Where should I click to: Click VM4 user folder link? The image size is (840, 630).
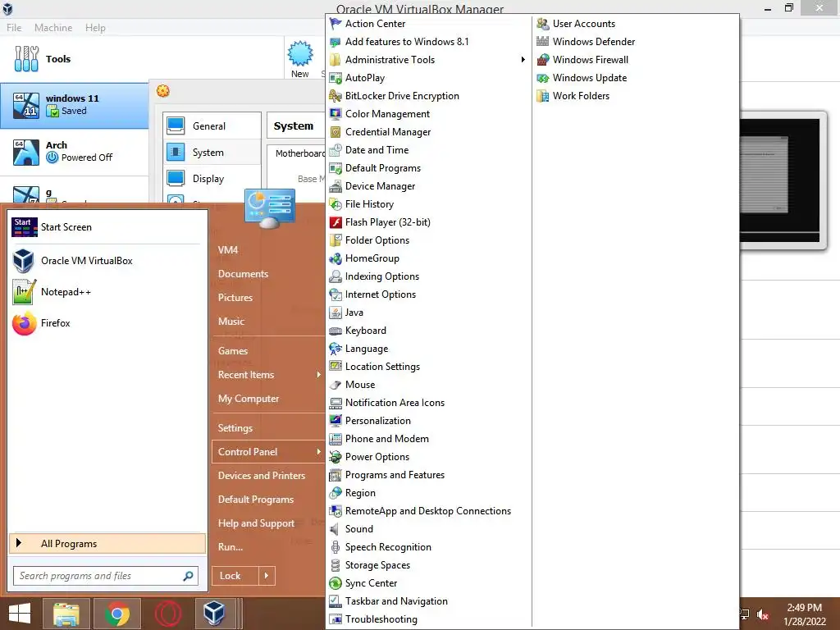[x=228, y=249]
